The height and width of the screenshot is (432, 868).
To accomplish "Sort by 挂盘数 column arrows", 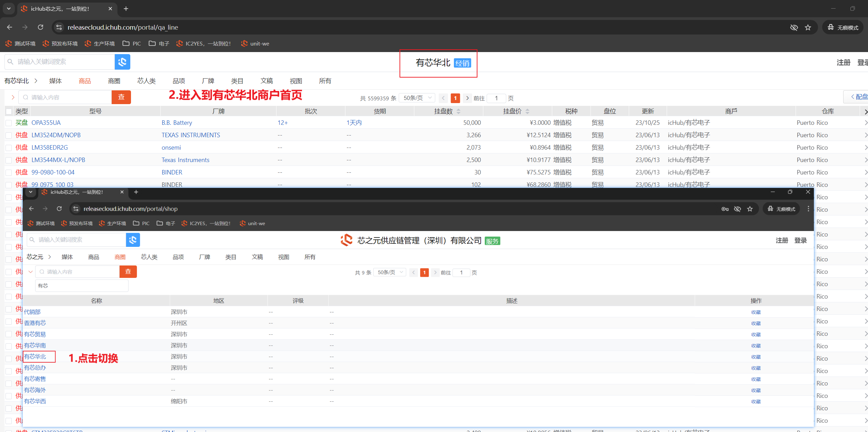I will coord(458,111).
